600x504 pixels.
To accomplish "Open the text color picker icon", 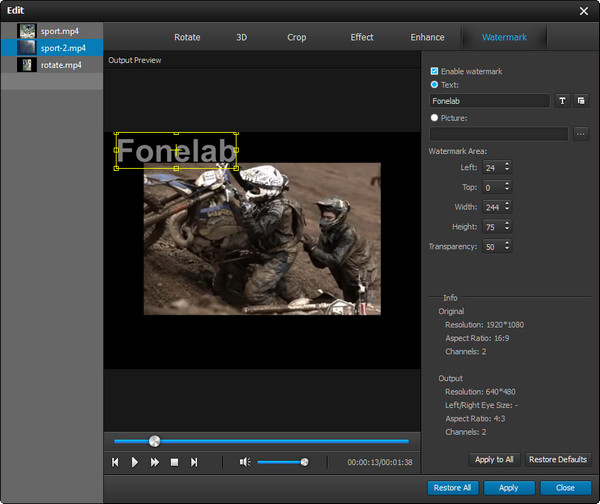I will 581,101.
